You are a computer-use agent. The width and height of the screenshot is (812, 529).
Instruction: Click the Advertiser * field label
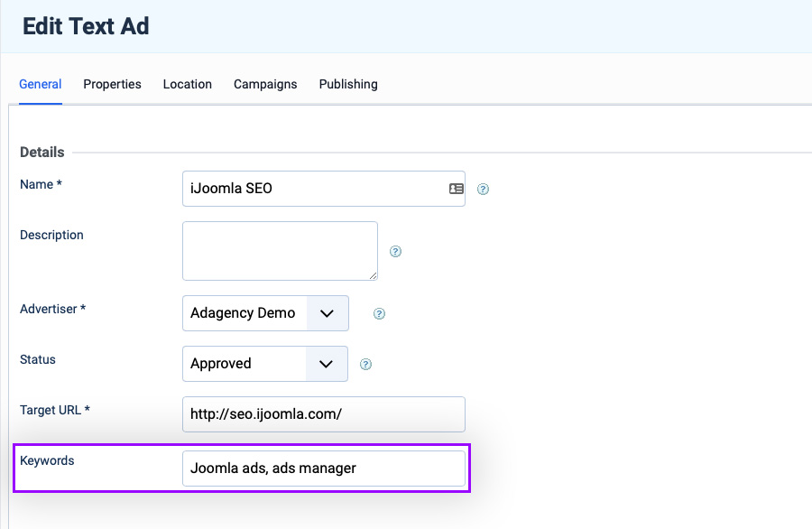tap(53, 309)
